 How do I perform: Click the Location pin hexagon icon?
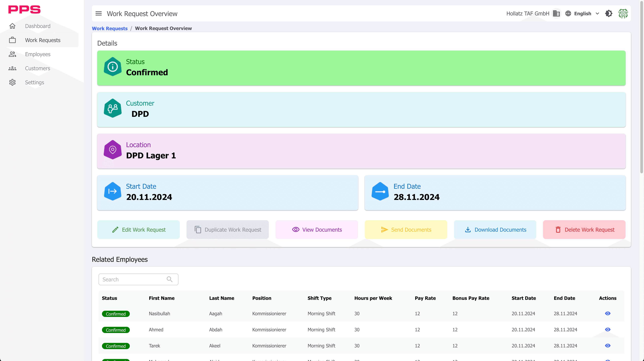coord(113,150)
